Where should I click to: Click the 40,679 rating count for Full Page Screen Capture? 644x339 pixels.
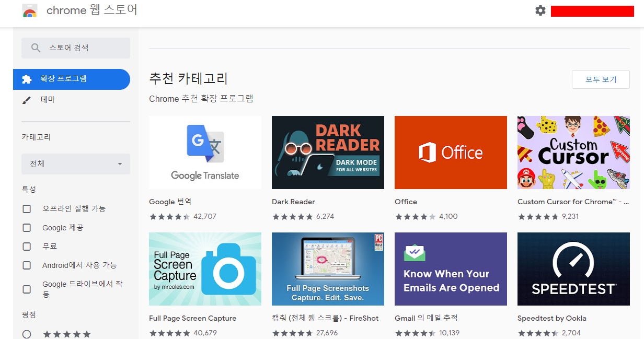tap(205, 333)
